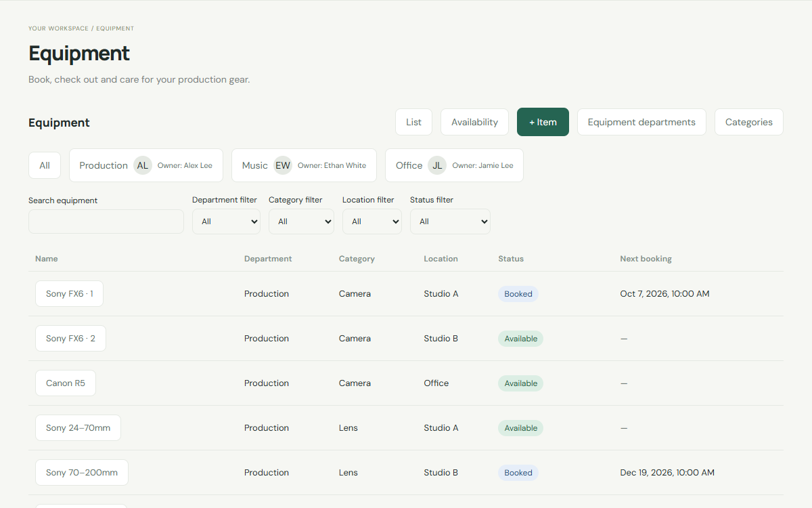Expand the Department filter dropdown
The height and width of the screenshot is (508, 812).
tap(226, 221)
